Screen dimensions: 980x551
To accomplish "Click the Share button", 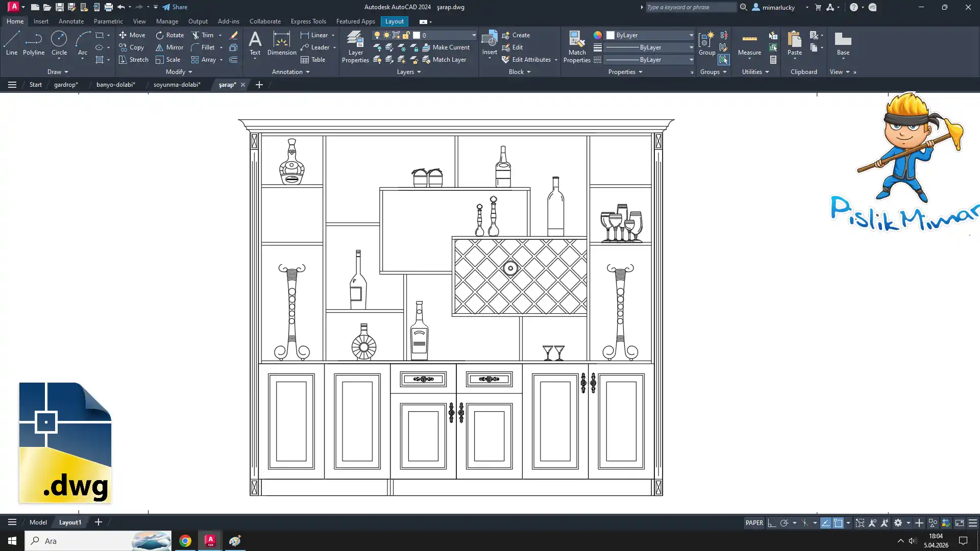I will pyautogui.click(x=175, y=7).
